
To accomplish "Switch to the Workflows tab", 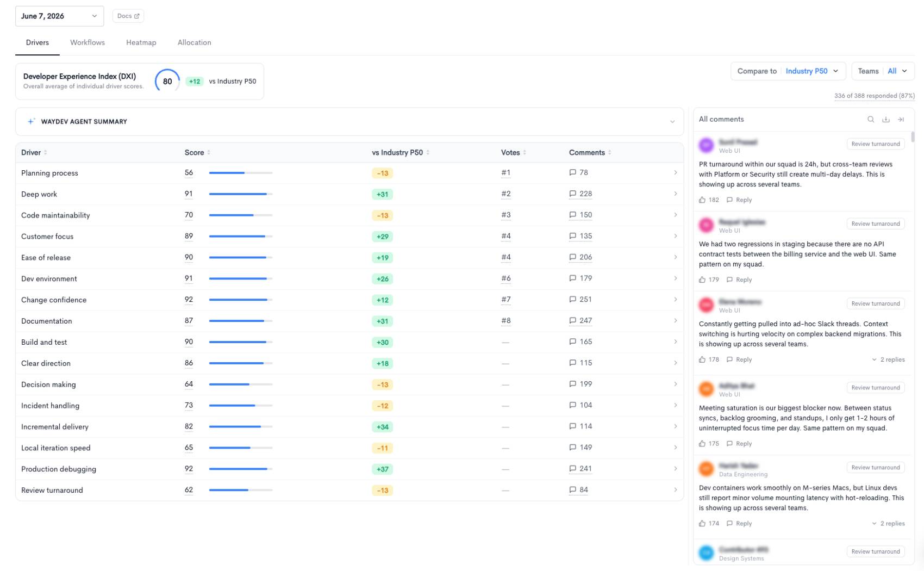I will point(88,42).
